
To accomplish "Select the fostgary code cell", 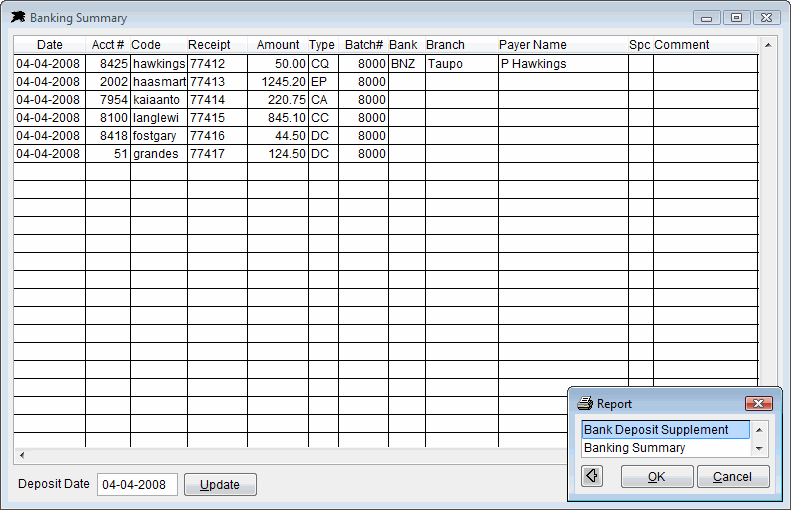I will pos(159,136).
